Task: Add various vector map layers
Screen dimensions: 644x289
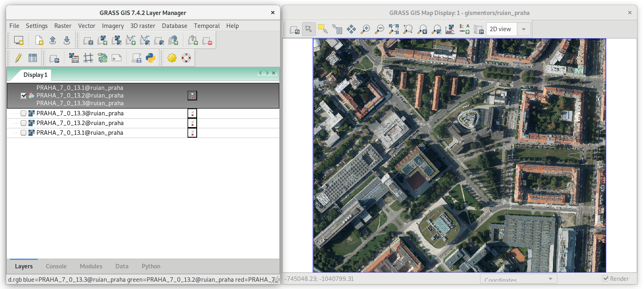Action: coord(145,40)
